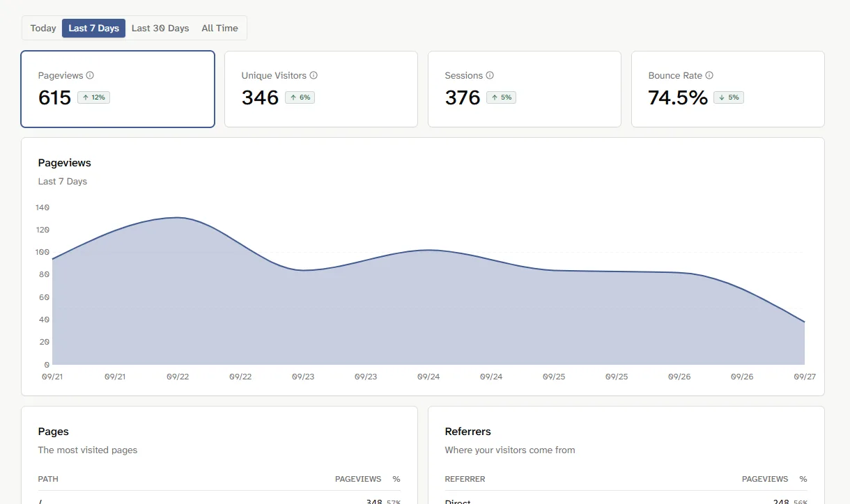This screenshot has height=504, width=850.
Task: Click the Bounce Rate info icon
Action: point(709,75)
